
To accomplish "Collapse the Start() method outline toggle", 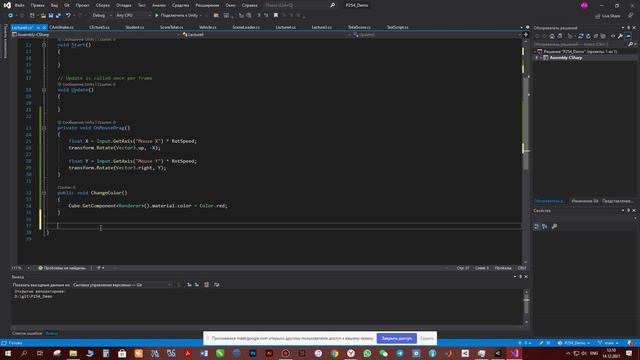I will point(44,45).
